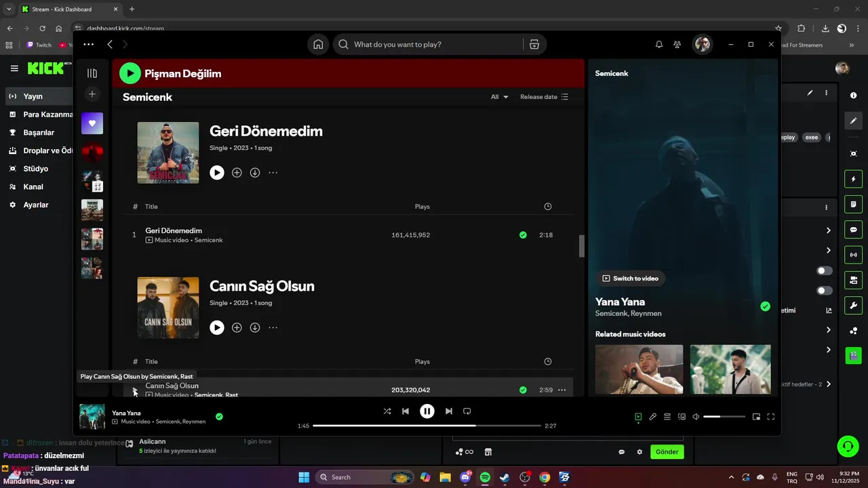Open Kick wrench tools icon
This screenshot has height=488, width=868.
pyautogui.click(x=854, y=305)
